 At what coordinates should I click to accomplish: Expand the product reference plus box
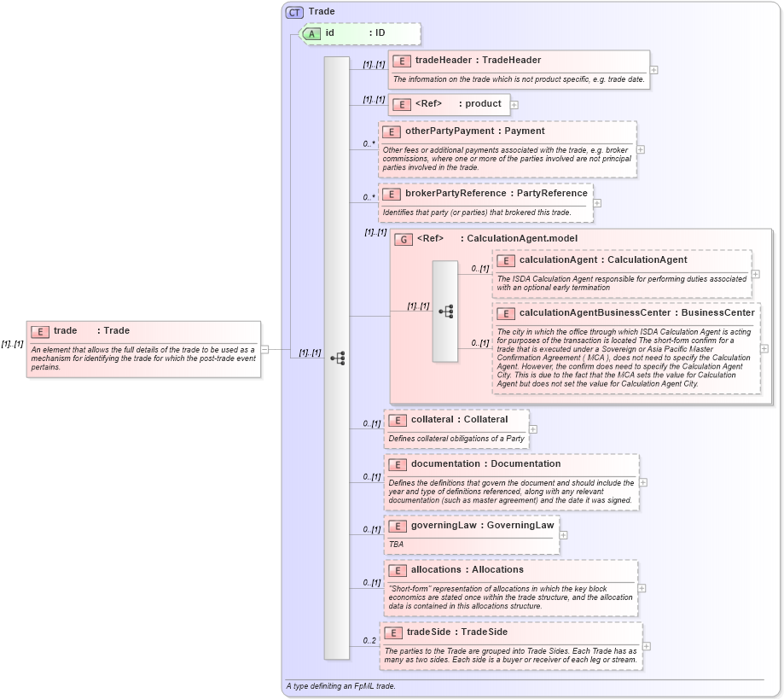pyautogui.click(x=516, y=104)
